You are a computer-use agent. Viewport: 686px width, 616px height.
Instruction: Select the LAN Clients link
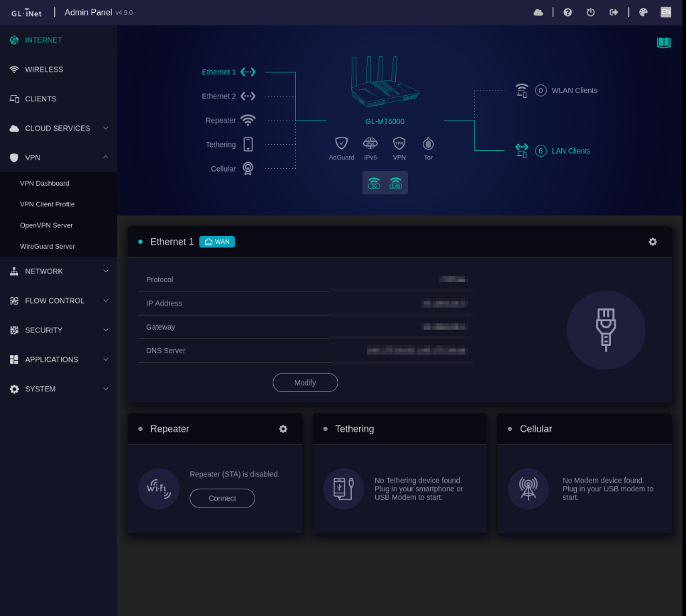point(571,151)
